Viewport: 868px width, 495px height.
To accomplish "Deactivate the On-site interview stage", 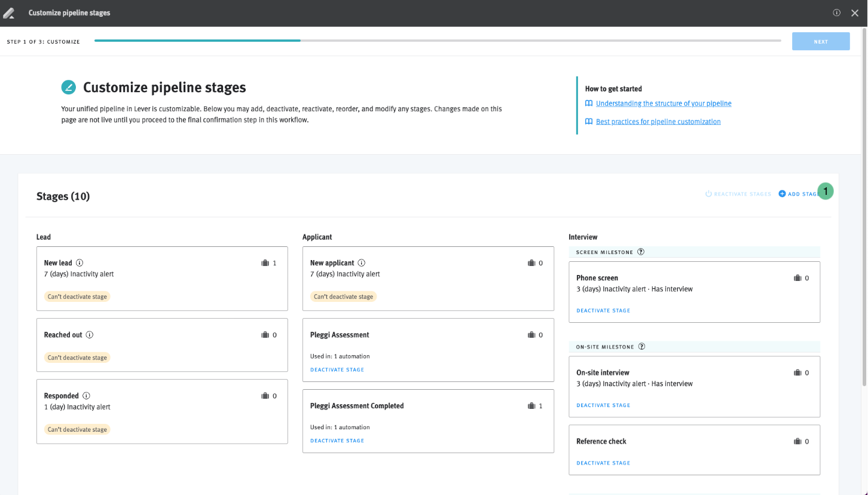I will [603, 405].
